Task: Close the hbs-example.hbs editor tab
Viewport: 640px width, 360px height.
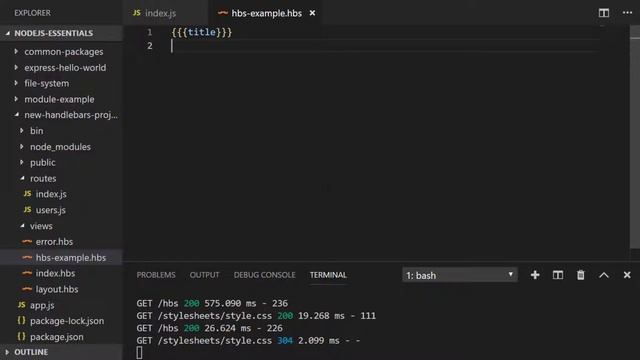Action: pos(312,13)
